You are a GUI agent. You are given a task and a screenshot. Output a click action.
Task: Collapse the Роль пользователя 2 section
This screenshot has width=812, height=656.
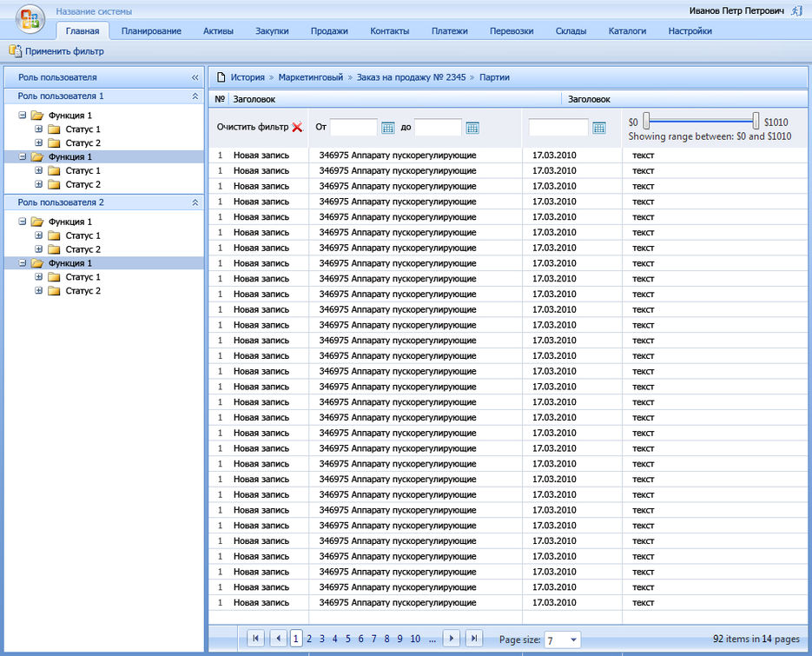pos(195,202)
